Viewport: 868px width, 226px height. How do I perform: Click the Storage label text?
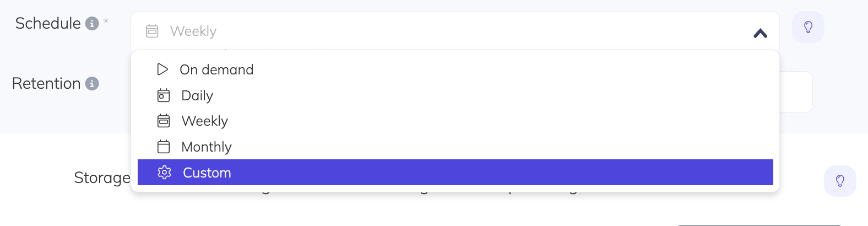(x=102, y=177)
